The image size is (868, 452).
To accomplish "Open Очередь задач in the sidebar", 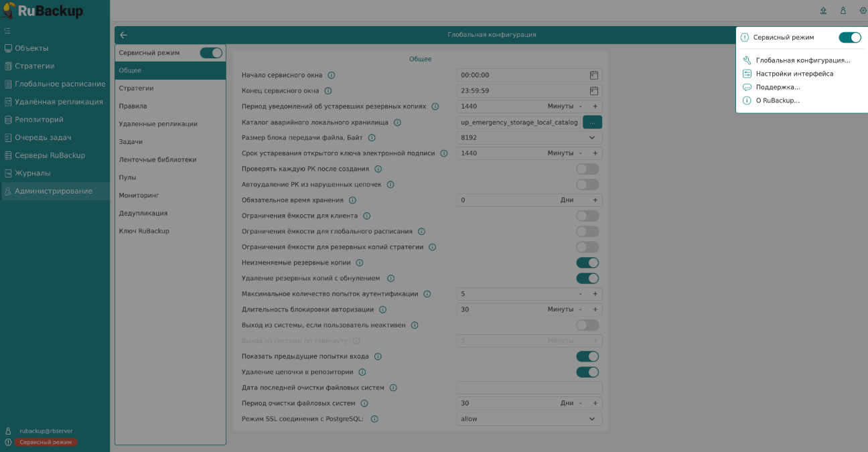I will click(43, 137).
